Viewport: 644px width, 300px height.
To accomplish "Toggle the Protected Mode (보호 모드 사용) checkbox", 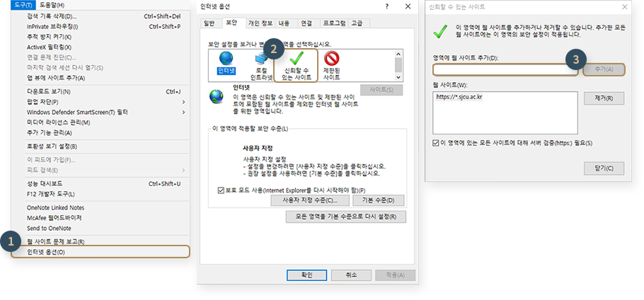I will 222,190.
